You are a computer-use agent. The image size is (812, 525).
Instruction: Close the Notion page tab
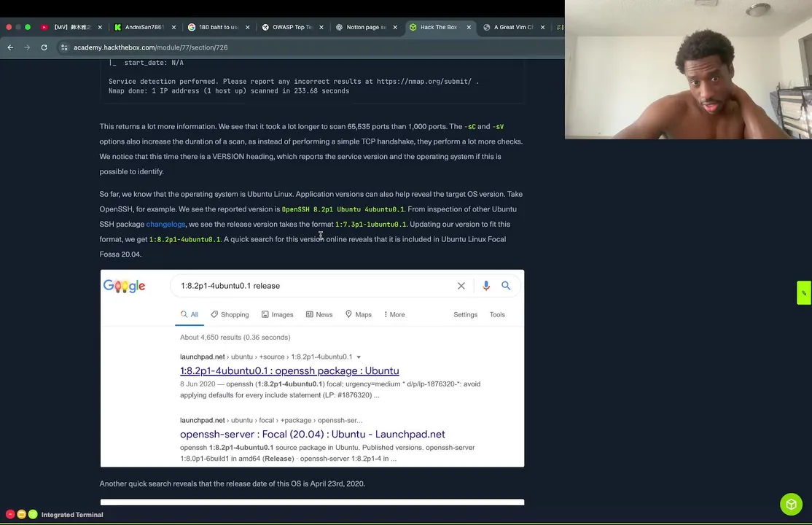(395, 27)
